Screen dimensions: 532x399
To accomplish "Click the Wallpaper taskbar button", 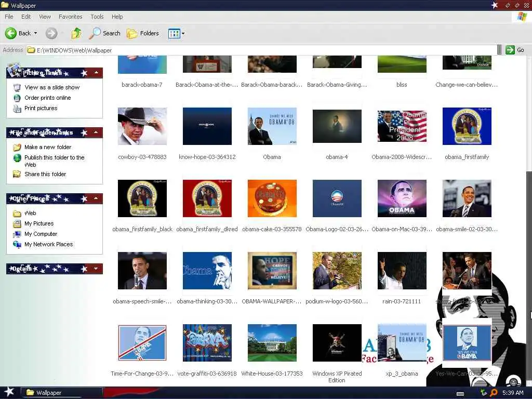I will click(x=62, y=393).
